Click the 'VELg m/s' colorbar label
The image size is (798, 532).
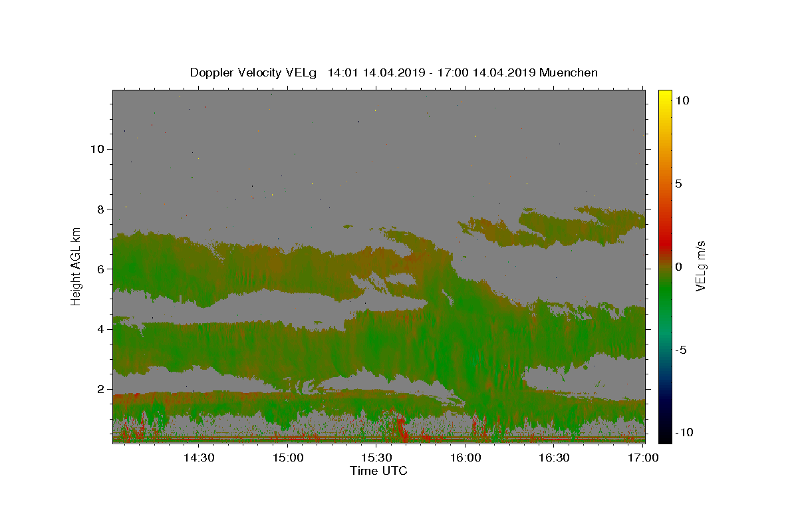700,267
